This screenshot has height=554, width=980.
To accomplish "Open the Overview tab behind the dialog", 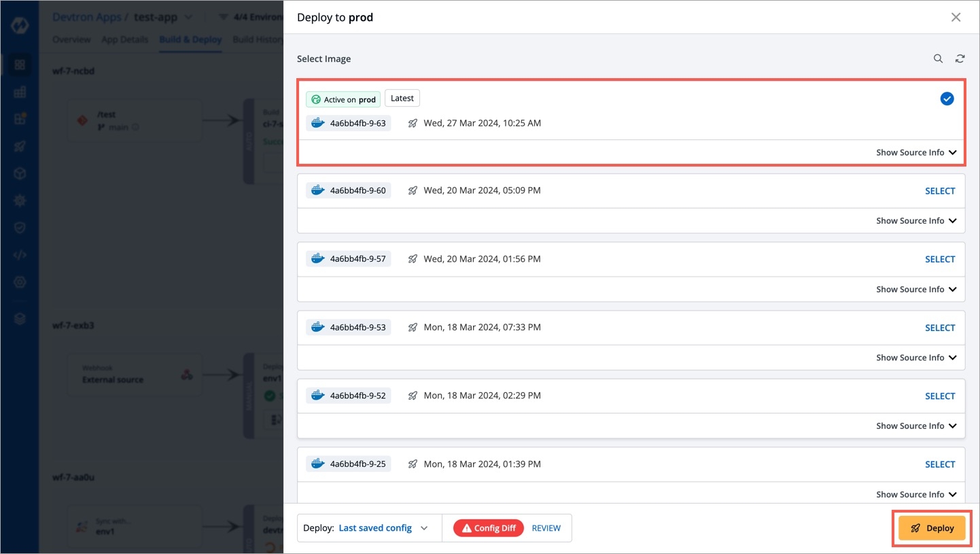I will (x=71, y=39).
